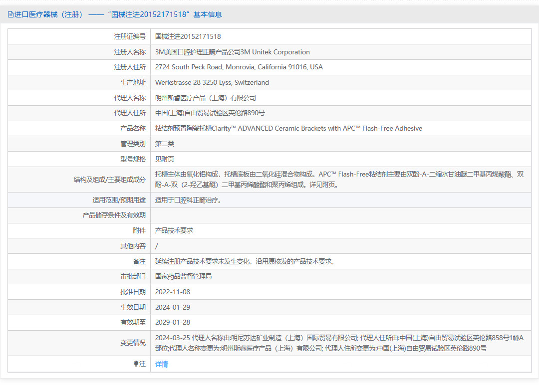Click the 第二类 management category value

point(165,144)
